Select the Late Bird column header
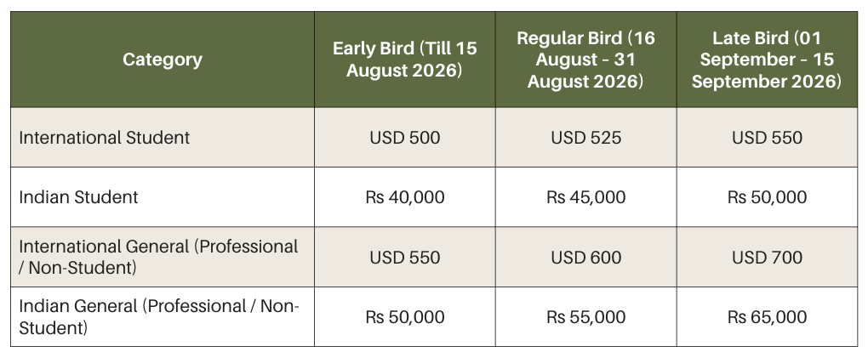Viewport: 868px width, 352px height. (767, 60)
